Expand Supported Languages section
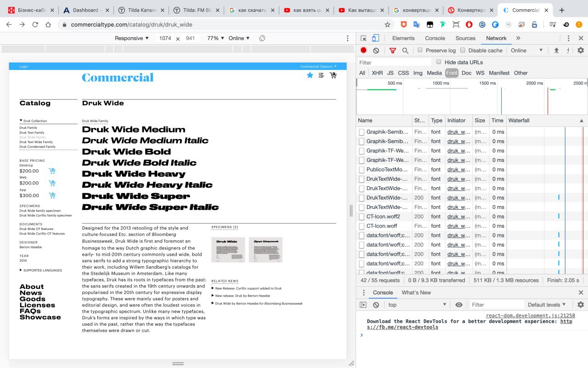This screenshot has height=368, width=588. [x=40, y=270]
